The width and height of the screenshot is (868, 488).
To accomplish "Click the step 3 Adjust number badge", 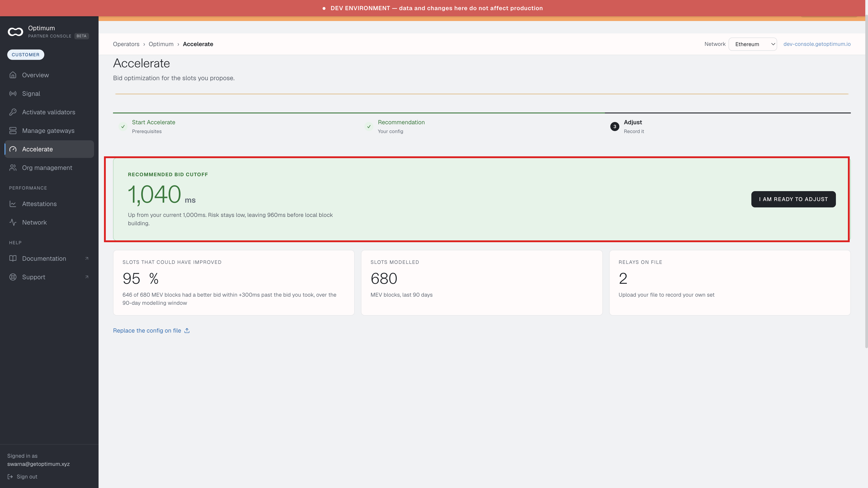I will pos(615,127).
